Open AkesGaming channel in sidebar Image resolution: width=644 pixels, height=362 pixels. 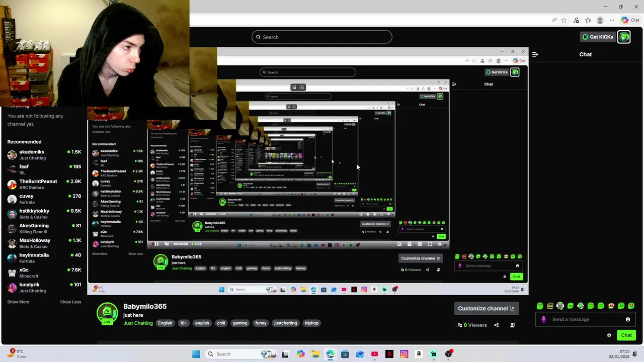click(44, 228)
